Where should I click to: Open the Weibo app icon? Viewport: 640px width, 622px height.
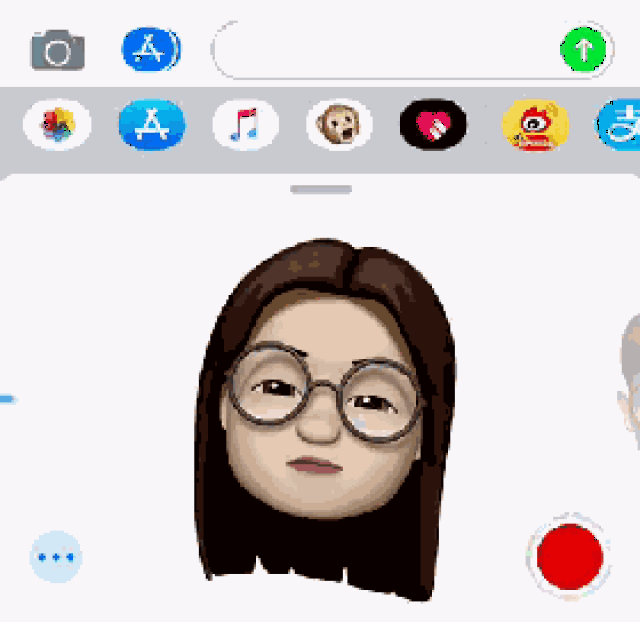pos(535,124)
